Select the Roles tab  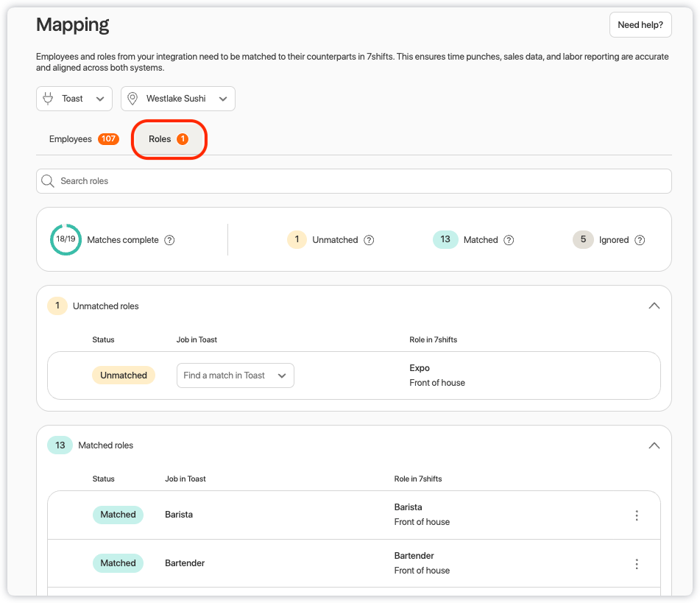pyautogui.click(x=169, y=139)
